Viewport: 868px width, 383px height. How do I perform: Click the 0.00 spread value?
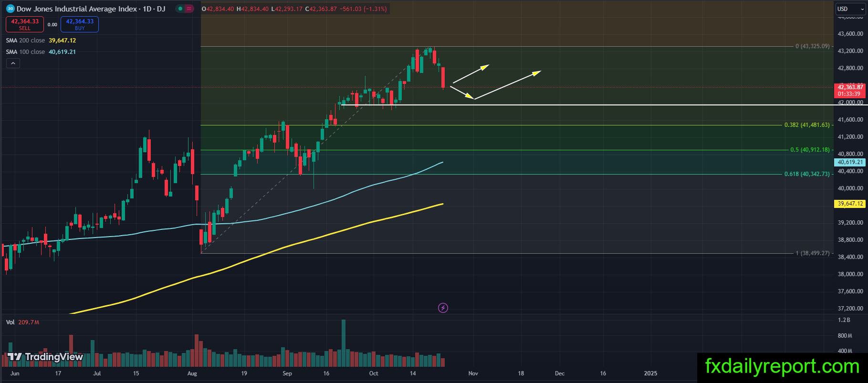click(52, 25)
